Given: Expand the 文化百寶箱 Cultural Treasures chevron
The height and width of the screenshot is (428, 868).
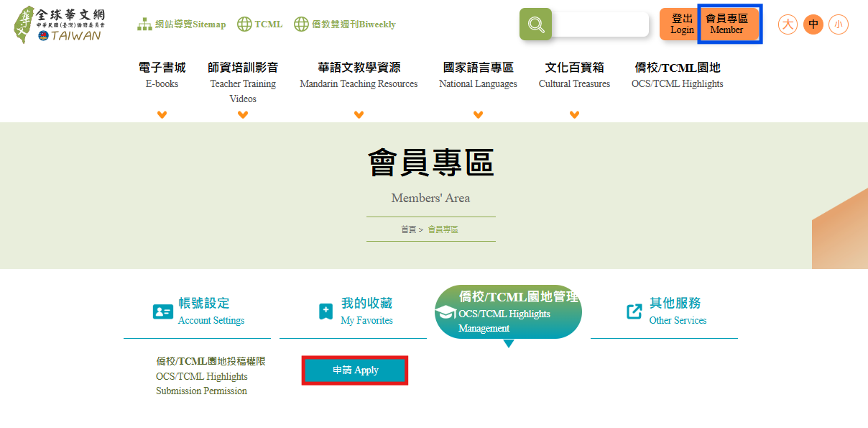Looking at the screenshot, I should [574, 114].
